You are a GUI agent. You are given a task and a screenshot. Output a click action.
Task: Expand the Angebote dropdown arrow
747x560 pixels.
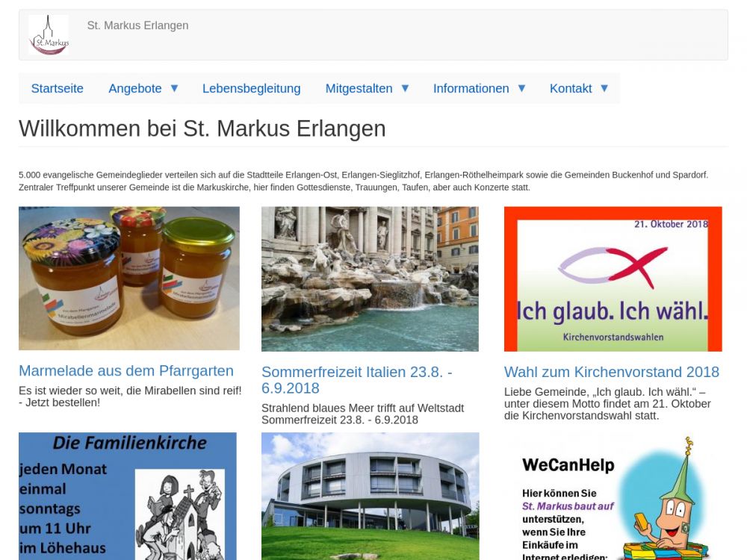tap(174, 88)
